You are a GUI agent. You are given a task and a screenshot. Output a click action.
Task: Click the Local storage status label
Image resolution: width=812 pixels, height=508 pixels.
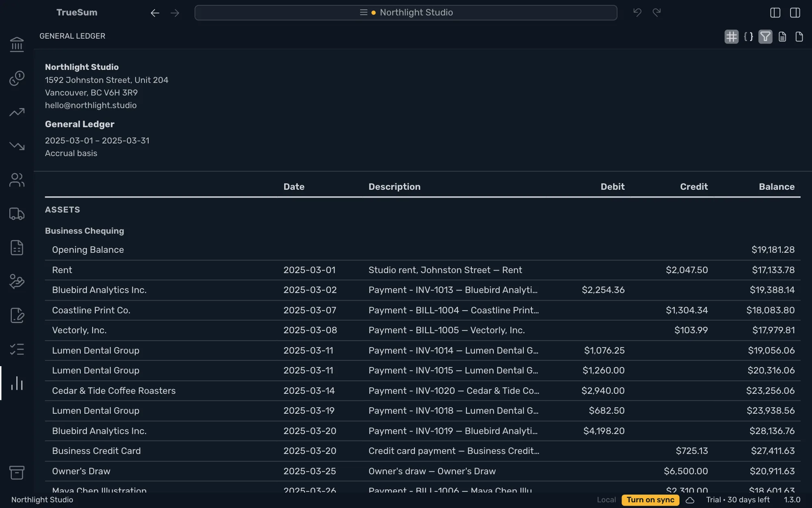pyautogui.click(x=606, y=500)
